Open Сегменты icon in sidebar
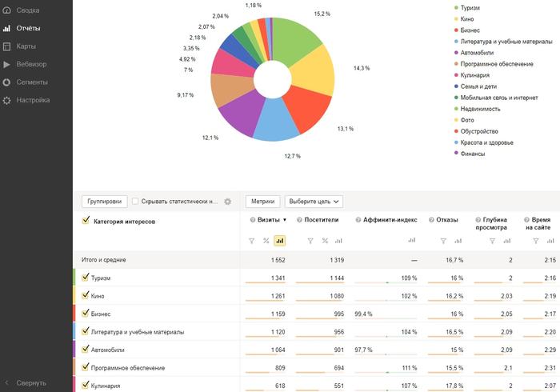The width and height of the screenshot is (560, 392). click(6, 82)
